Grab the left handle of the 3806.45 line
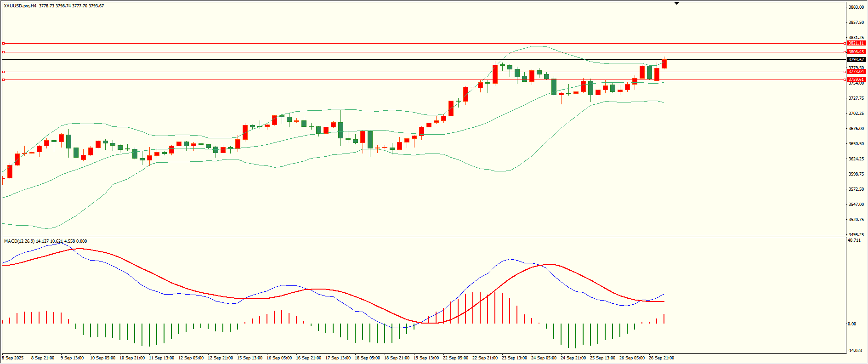This screenshot has width=868, height=364. pyautogui.click(x=4, y=52)
